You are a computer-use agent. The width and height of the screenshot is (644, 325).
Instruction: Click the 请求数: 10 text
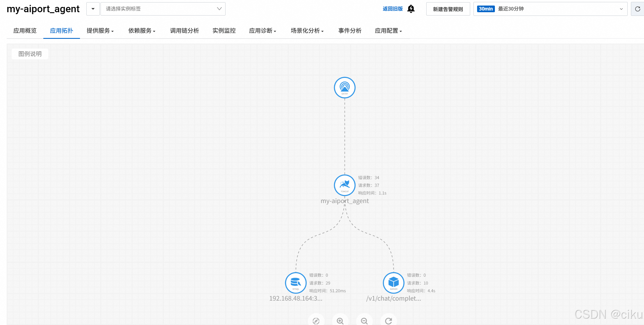[417, 283]
